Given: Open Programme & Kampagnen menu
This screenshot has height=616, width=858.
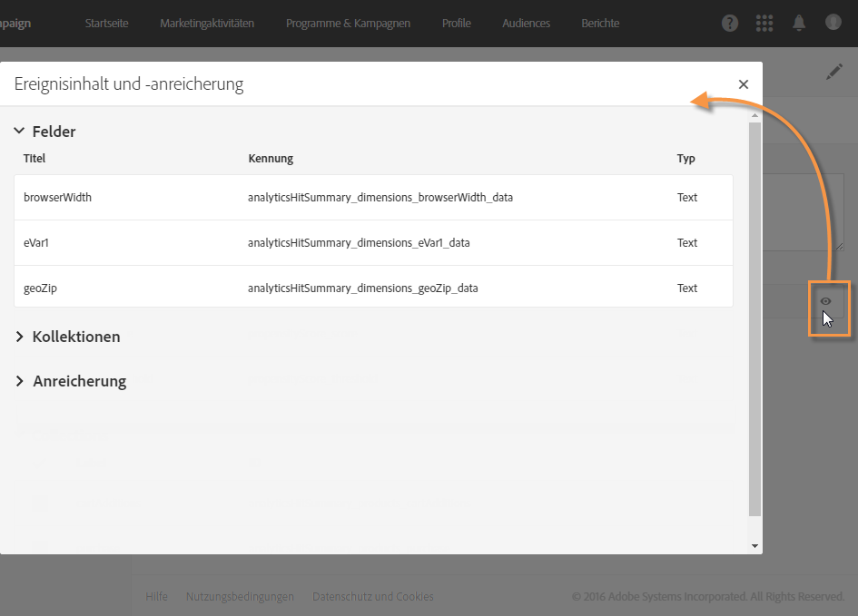Looking at the screenshot, I should pyautogui.click(x=348, y=24).
